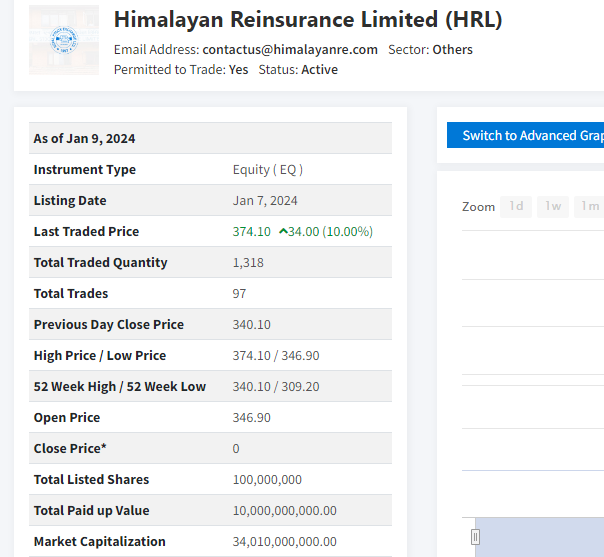Viewport: 604px width, 557px height.
Task: Click the 'Open Price' row label
Action: click(x=67, y=418)
